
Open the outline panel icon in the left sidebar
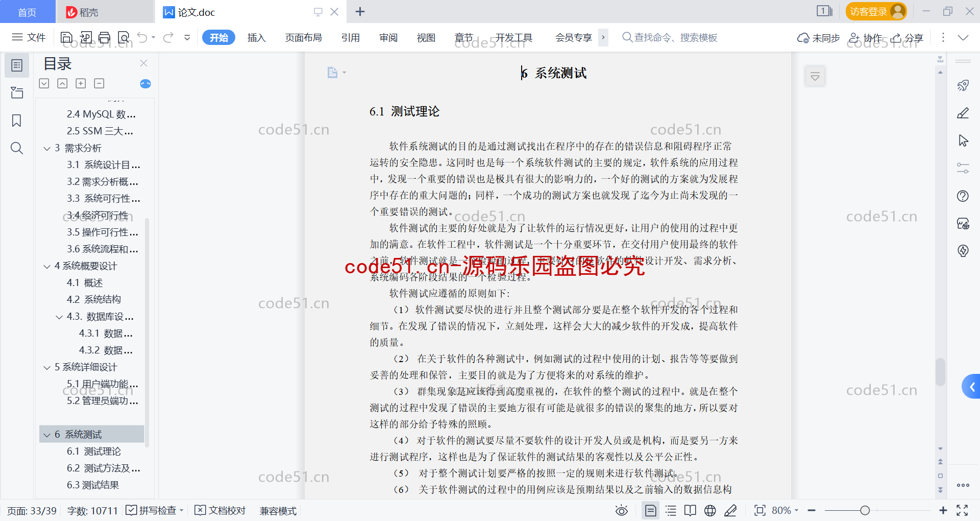pyautogui.click(x=17, y=65)
